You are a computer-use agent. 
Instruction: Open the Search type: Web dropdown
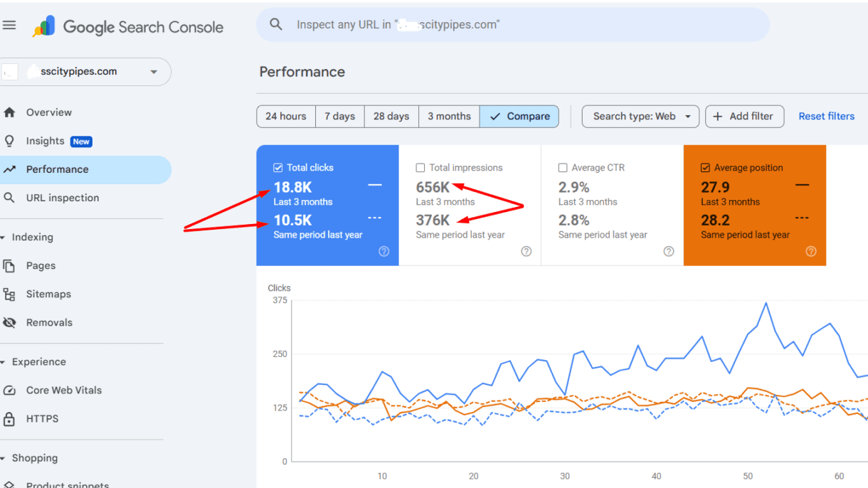pos(640,116)
